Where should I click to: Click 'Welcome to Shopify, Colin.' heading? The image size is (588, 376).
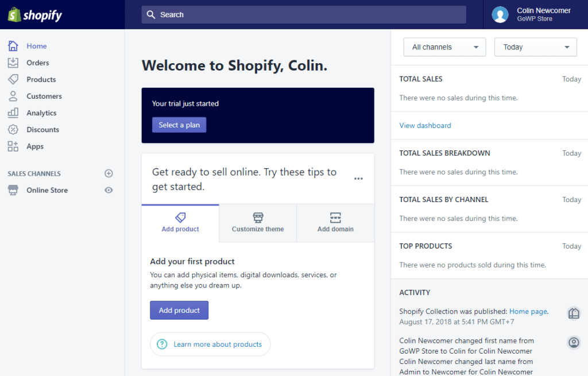234,65
